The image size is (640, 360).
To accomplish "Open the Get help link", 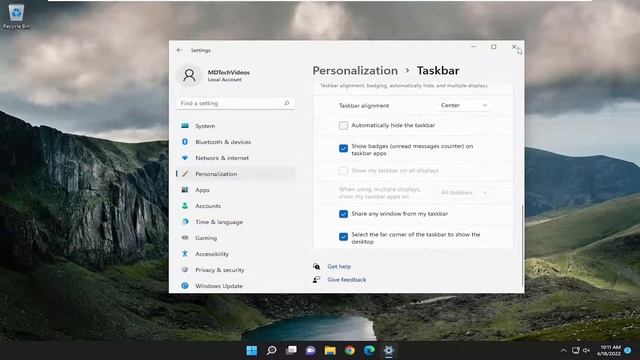I will (x=339, y=266).
